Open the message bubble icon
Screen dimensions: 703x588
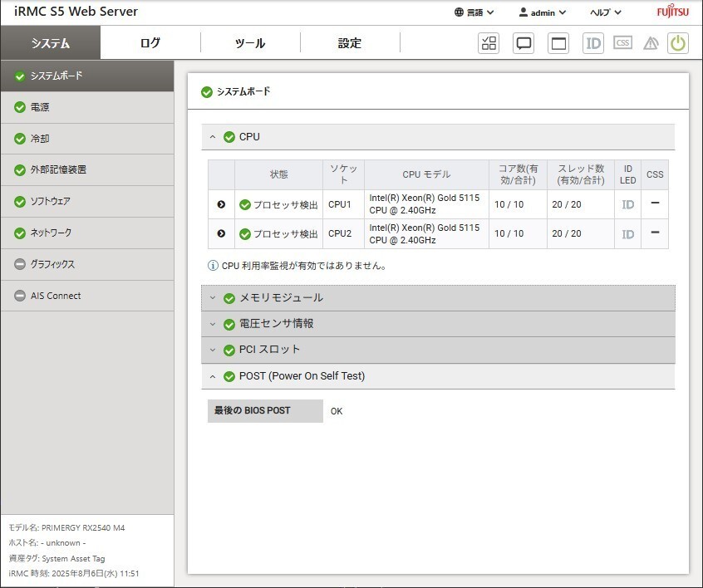coord(524,43)
